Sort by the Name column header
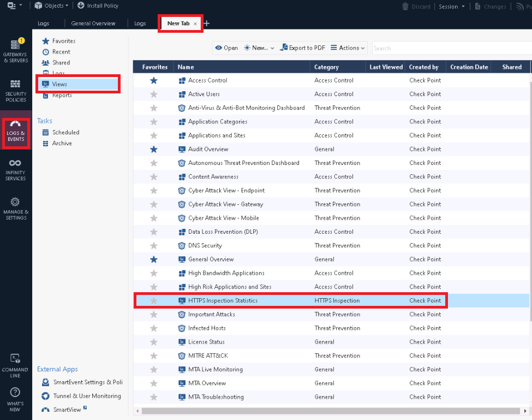The width and height of the screenshot is (532, 420). (241, 67)
